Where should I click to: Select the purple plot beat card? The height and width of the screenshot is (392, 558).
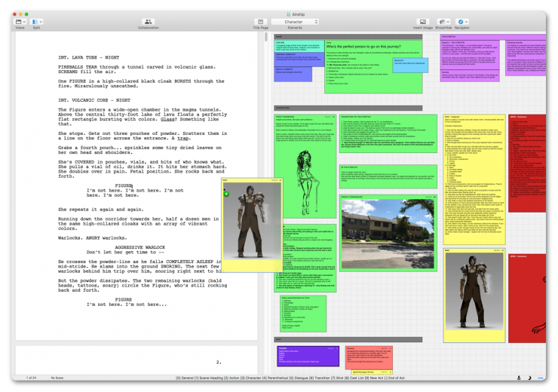308,356
